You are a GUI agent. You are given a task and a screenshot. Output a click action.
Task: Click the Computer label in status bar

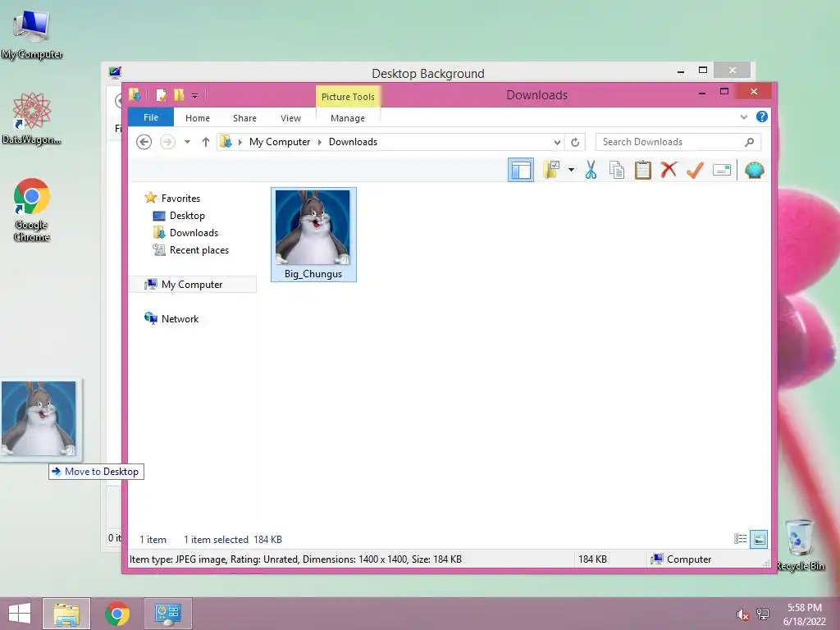(x=689, y=559)
